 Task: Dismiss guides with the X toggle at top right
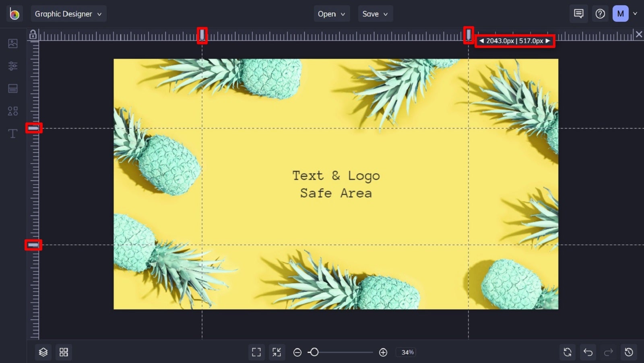click(x=639, y=34)
